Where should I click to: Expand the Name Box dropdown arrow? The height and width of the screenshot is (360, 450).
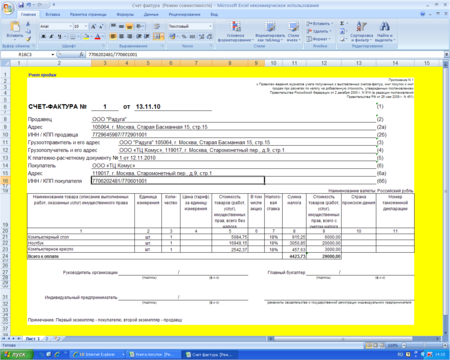tap(53, 54)
